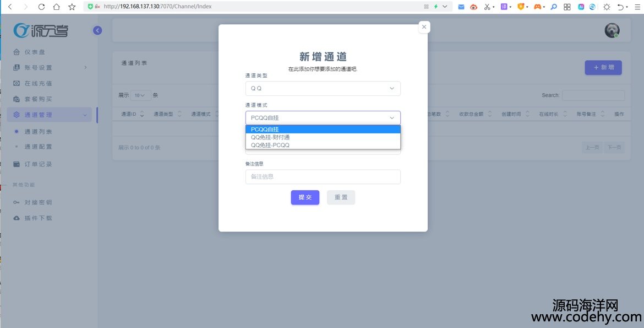Screen dimensions: 644x328
Task: Reload page with browser refresh icon
Action: tap(41, 7)
